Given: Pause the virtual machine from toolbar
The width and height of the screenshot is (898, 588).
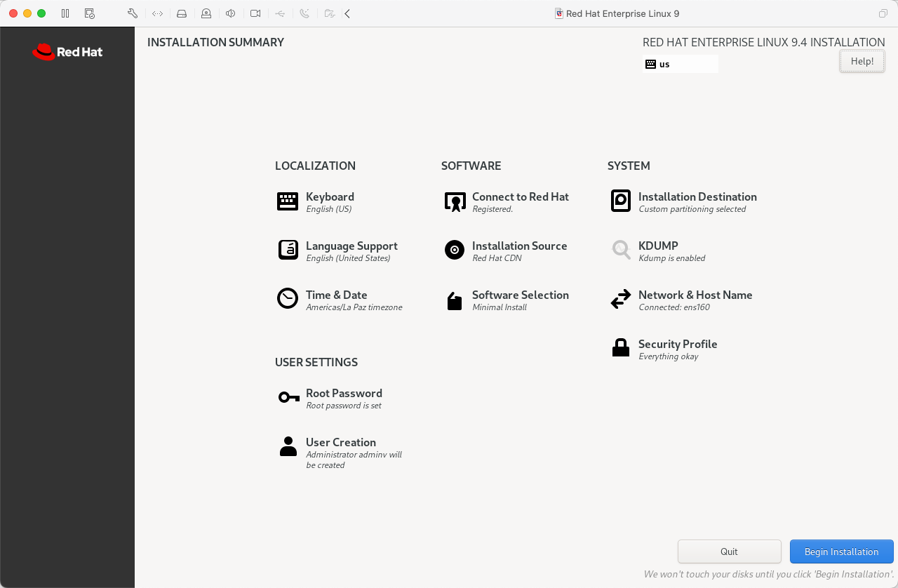Looking at the screenshot, I should pyautogui.click(x=65, y=13).
